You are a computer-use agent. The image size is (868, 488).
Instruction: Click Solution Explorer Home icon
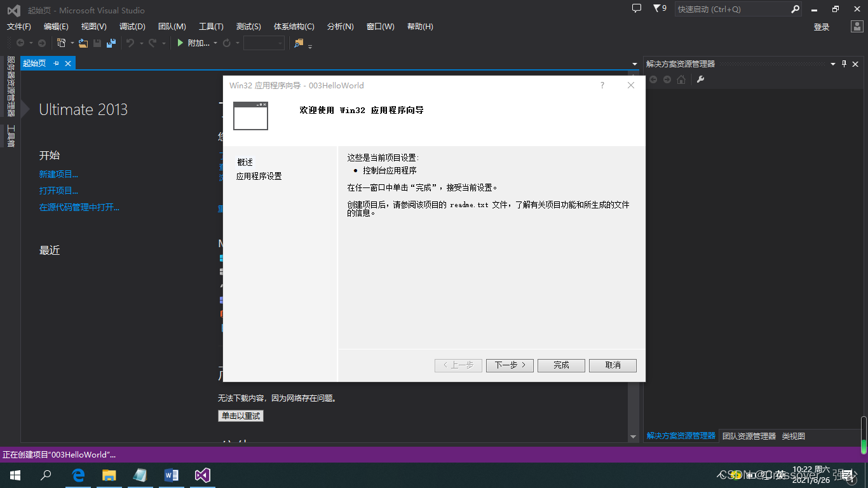point(681,79)
